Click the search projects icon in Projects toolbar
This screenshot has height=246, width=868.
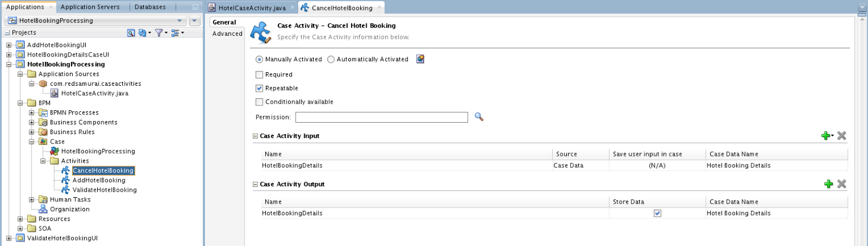[x=131, y=33]
